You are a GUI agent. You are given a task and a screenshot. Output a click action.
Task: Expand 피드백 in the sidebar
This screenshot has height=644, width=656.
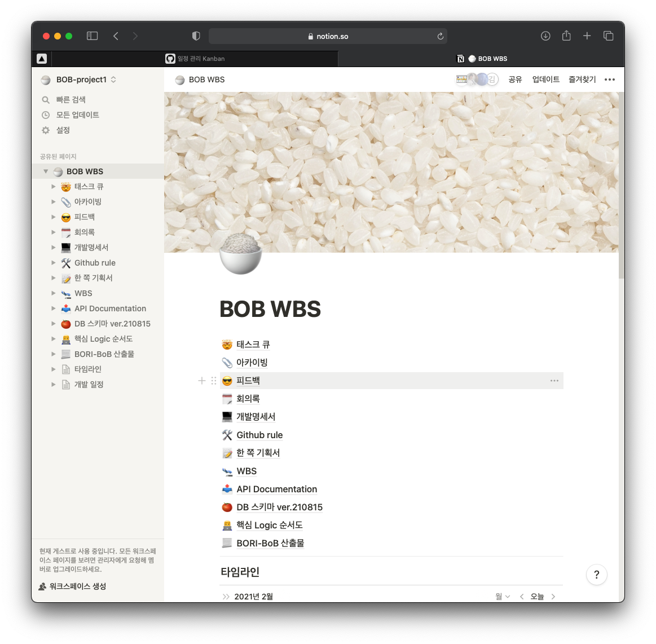pos(53,217)
